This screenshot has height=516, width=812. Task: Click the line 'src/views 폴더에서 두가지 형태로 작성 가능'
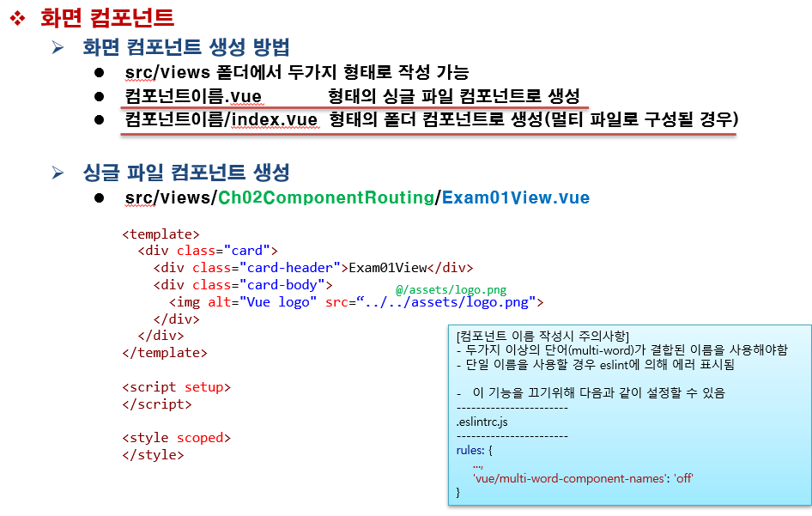[297, 72]
